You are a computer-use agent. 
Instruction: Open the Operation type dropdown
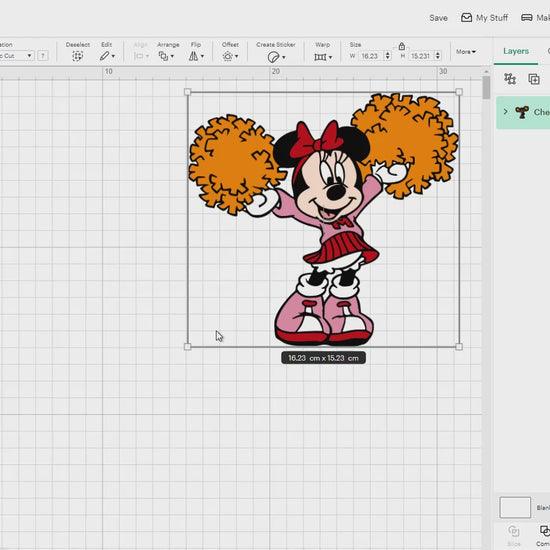coord(16,56)
